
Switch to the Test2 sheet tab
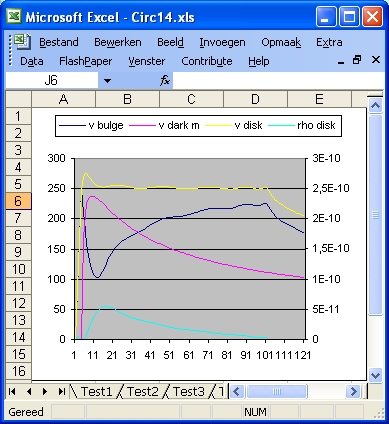click(142, 391)
